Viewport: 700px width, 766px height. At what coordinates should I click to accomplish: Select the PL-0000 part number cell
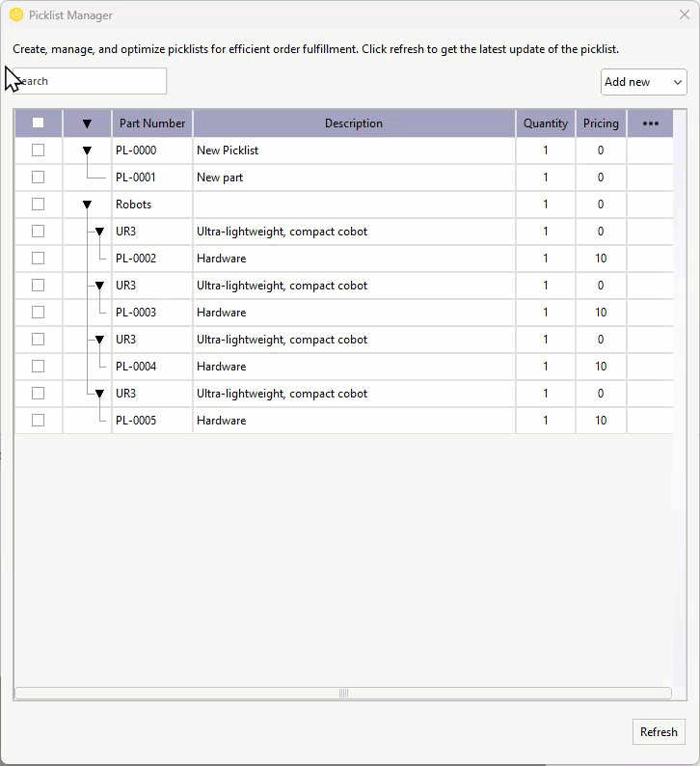[x=152, y=150]
